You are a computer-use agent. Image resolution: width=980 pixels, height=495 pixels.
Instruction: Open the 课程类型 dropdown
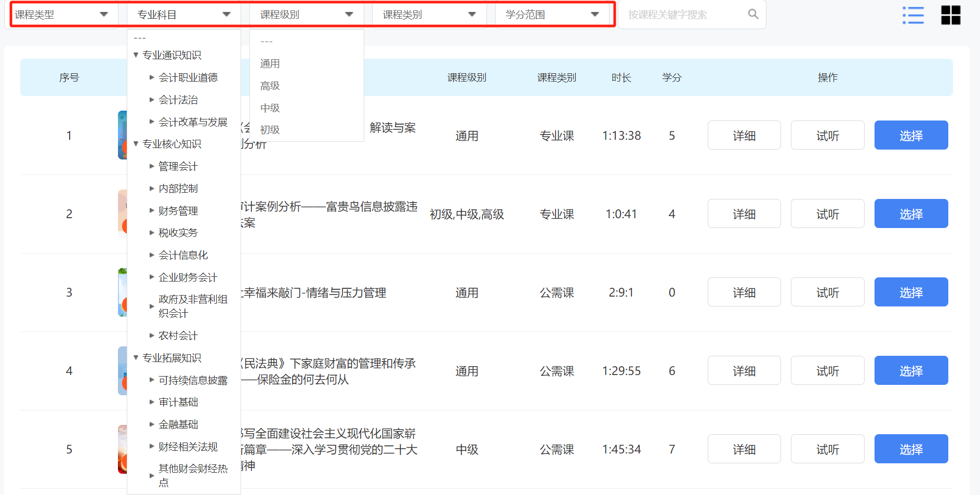[61, 15]
